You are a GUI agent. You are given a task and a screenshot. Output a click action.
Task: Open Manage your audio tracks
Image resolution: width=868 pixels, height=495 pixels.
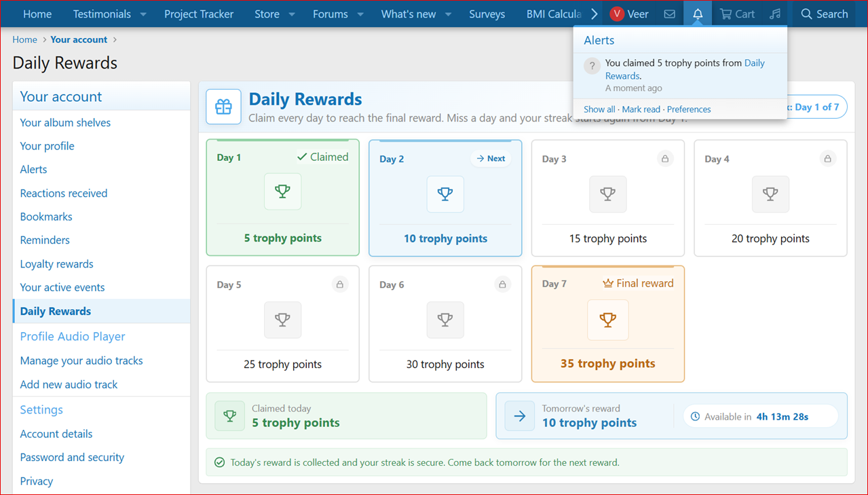81,361
